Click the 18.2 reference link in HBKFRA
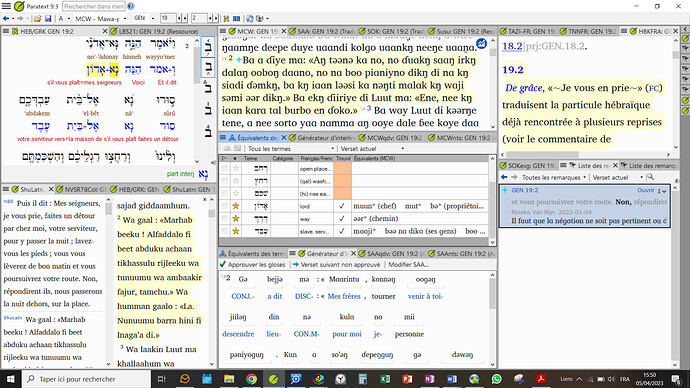This screenshot has height=388, width=690. click(x=512, y=46)
